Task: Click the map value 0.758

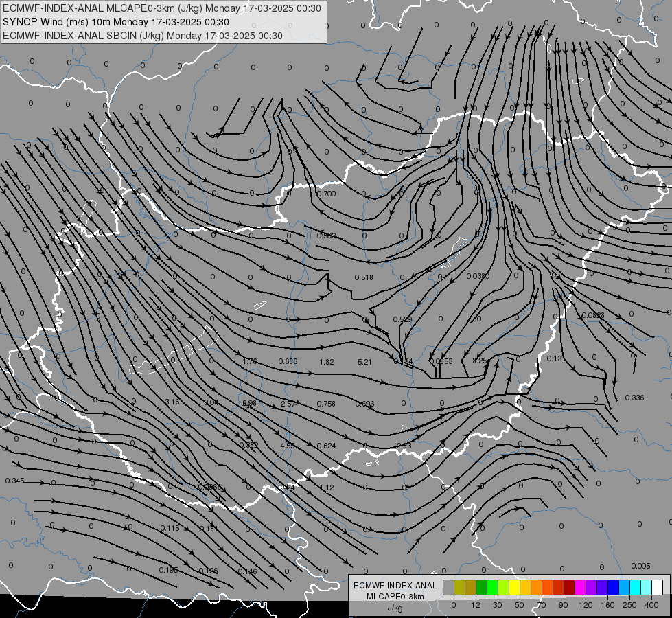Action: pyautogui.click(x=326, y=404)
